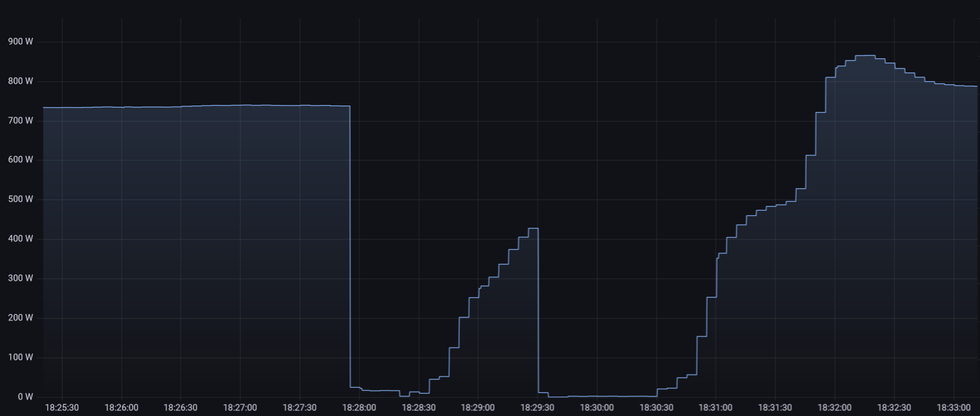This screenshot has height=416, width=980.
Task: Click the 18:32:30 time axis label
Action: pos(894,408)
